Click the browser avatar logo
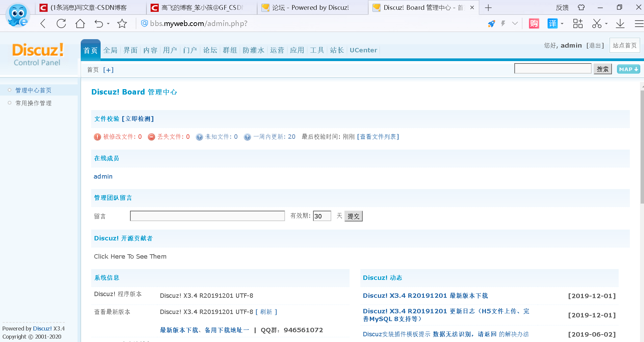Image resolution: width=644 pixels, height=342 pixels. (x=18, y=15)
